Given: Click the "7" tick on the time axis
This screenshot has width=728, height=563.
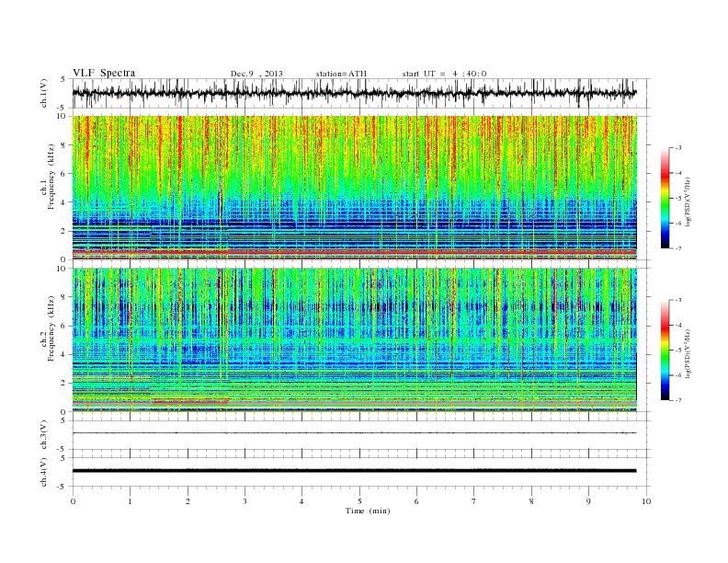Looking at the screenshot, I should click(474, 501).
